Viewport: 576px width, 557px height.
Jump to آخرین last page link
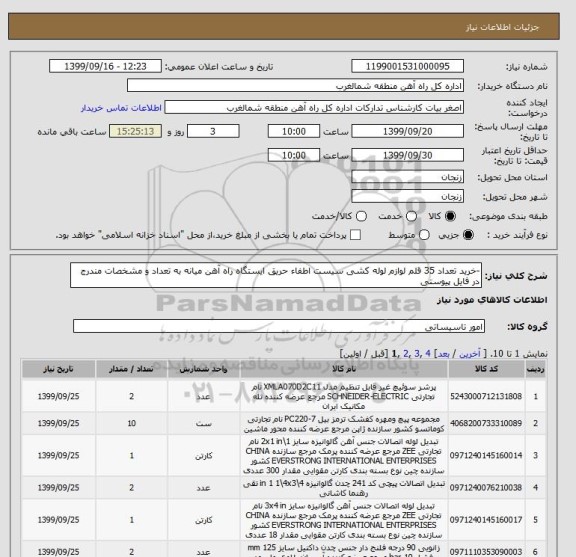tap(470, 353)
